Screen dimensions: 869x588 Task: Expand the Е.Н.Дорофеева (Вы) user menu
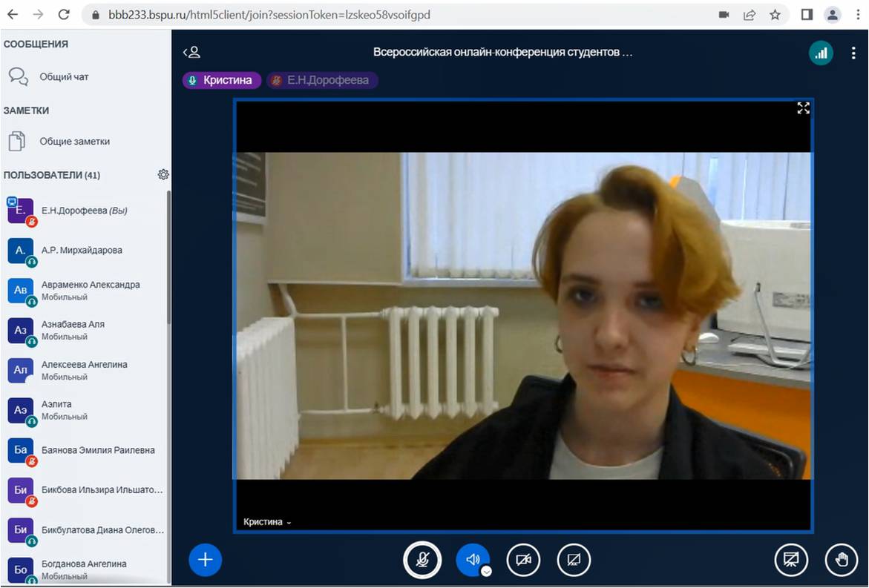click(84, 211)
